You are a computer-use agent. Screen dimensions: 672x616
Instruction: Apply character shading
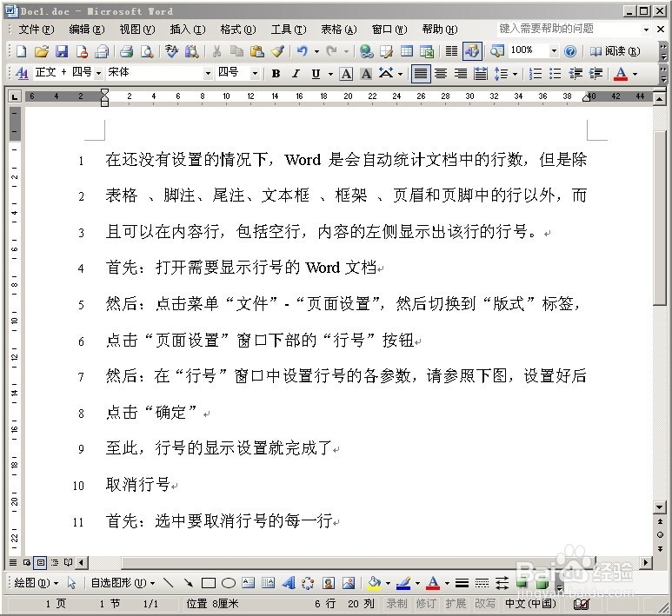pos(366,74)
